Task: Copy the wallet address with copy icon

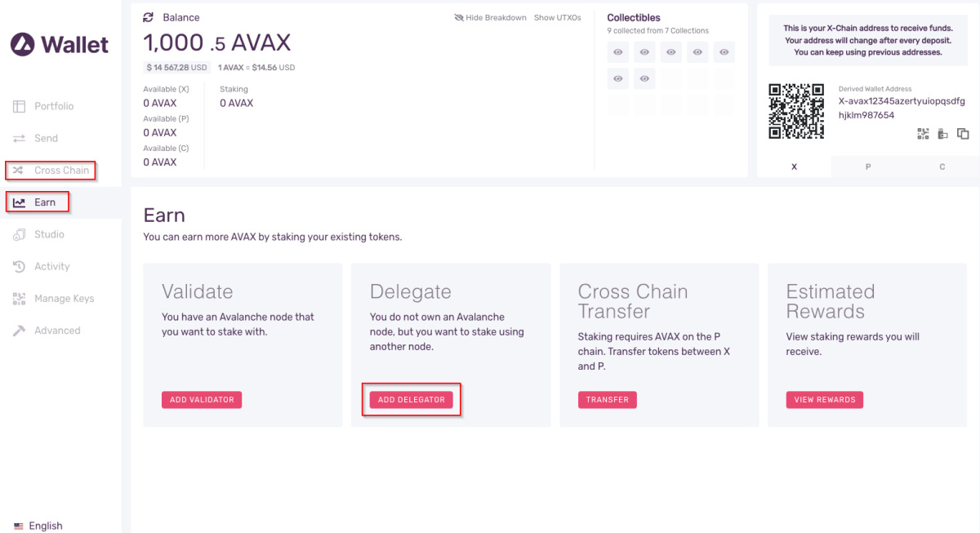Action: pos(963,134)
